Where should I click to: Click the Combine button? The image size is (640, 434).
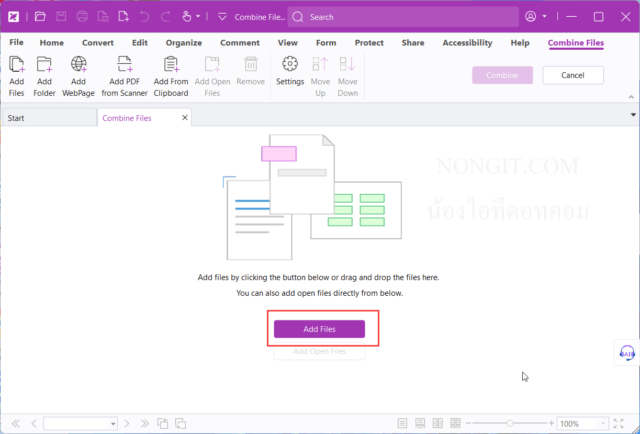click(x=502, y=75)
